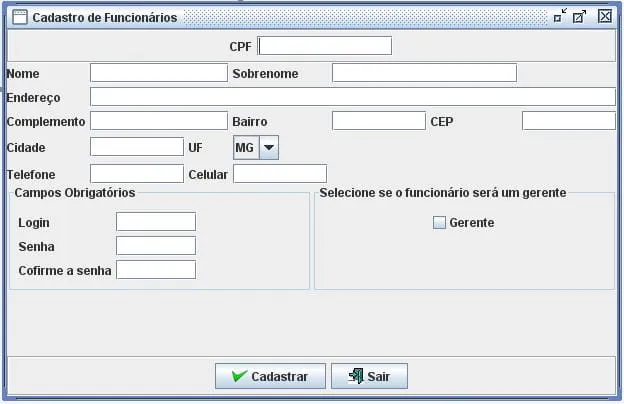Screen dimensions: 624x404
Task: Click the Sair button
Action: pyautogui.click(x=369, y=376)
